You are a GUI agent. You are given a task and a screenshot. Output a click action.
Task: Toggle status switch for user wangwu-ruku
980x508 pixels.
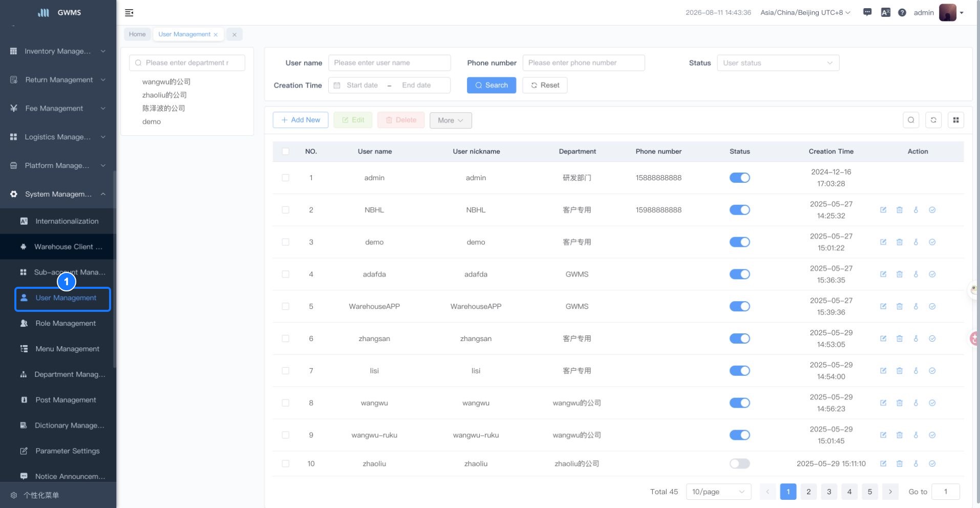[740, 435]
